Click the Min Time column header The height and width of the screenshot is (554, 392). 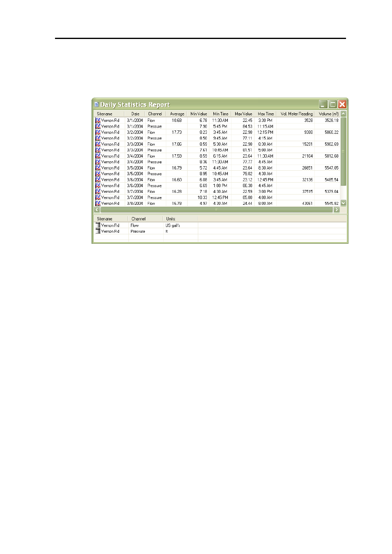(220, 114)
